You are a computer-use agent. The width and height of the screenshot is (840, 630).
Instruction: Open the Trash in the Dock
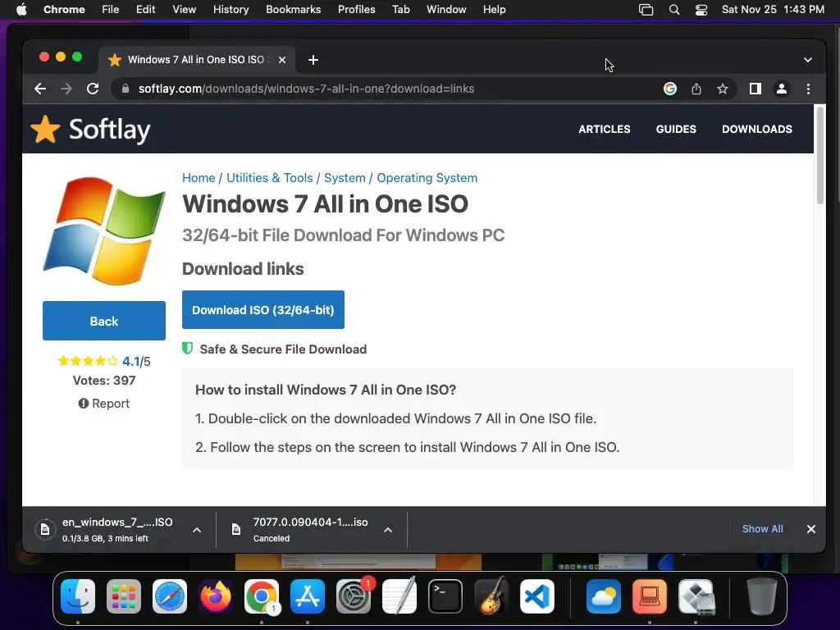(762, 596)
